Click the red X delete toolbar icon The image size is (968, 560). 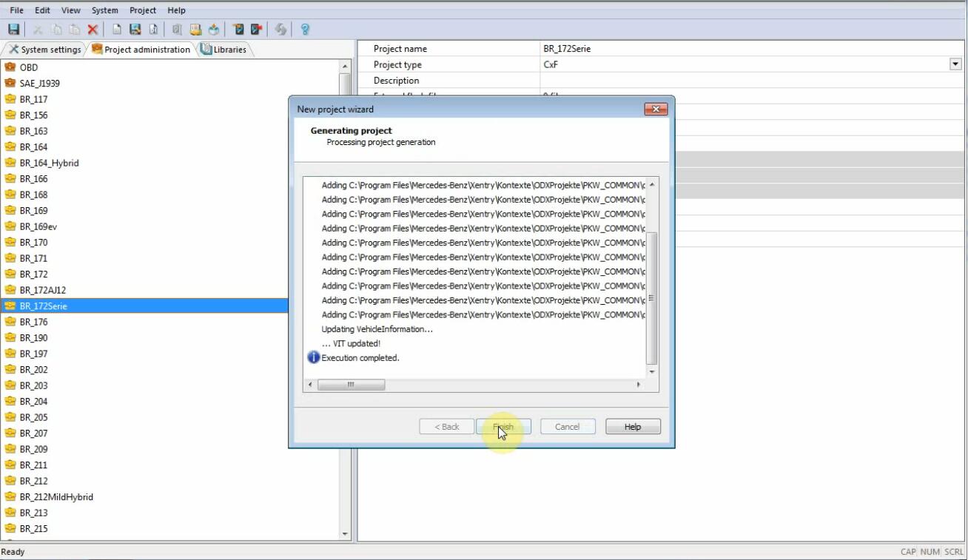pyautogui.click(x=93, y=30)
